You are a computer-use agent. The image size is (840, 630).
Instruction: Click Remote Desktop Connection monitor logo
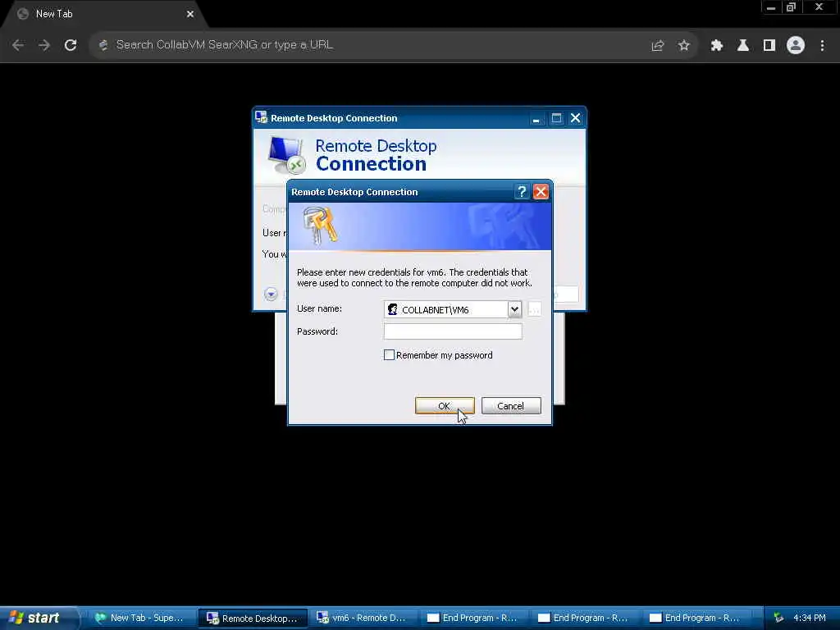[x=286, y=155]
